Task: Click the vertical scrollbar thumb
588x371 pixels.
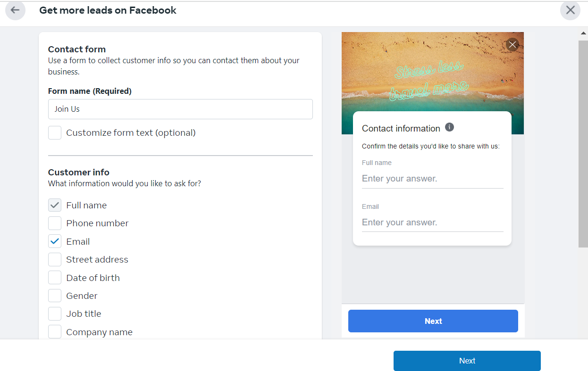Action: 583,144
